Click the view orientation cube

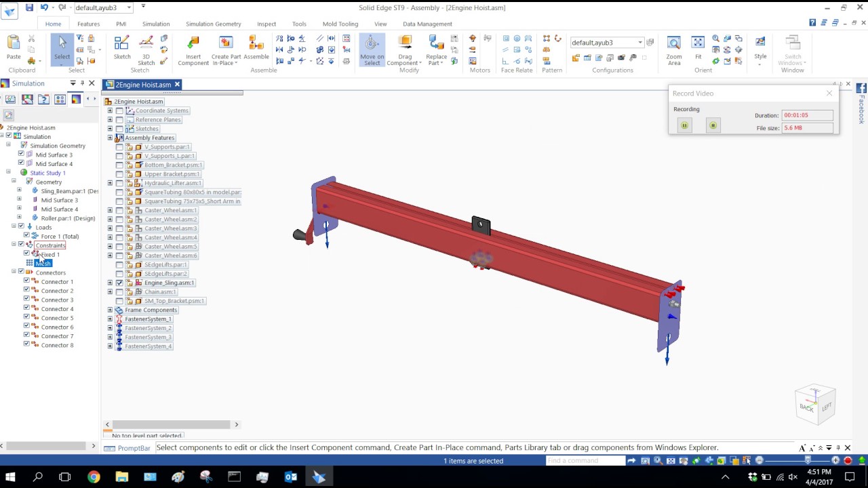tap(815, 405)
